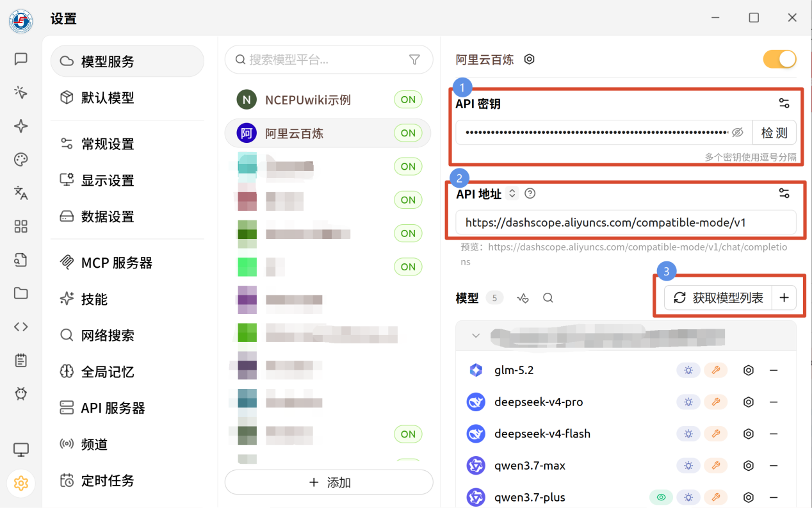Screen dimensions: 812x508
Task: Remove glm-5.2 using its minus icon
Action: (x=774, y=370)
